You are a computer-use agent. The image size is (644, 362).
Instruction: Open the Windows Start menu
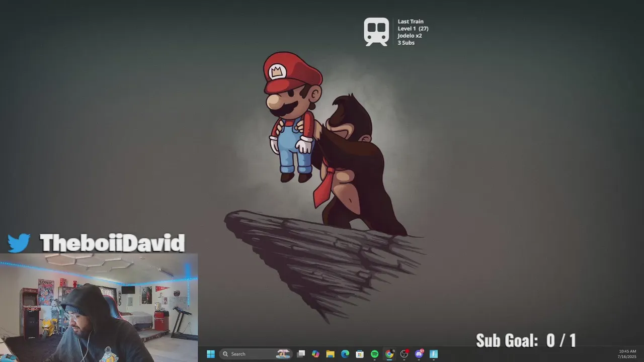pos(211,354)
